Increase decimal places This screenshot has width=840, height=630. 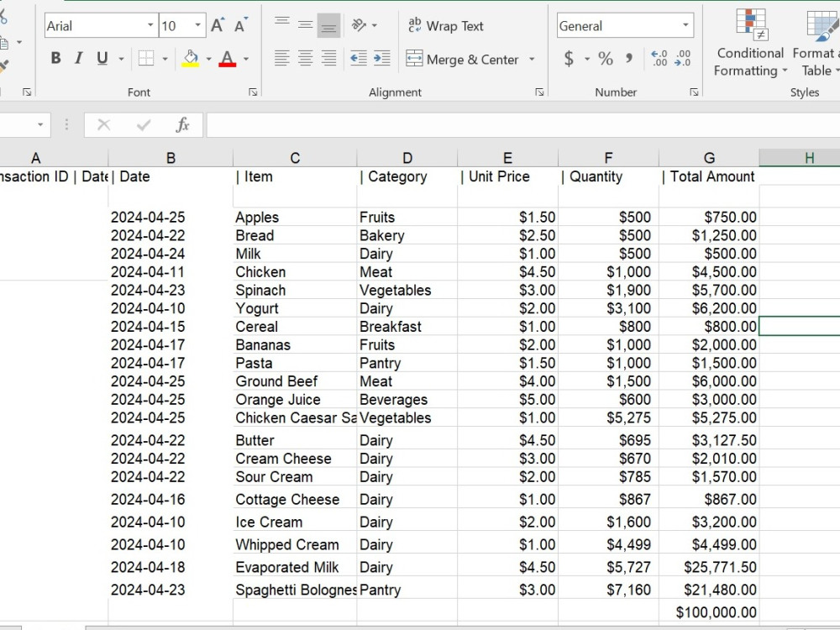[x=659, y=58]
